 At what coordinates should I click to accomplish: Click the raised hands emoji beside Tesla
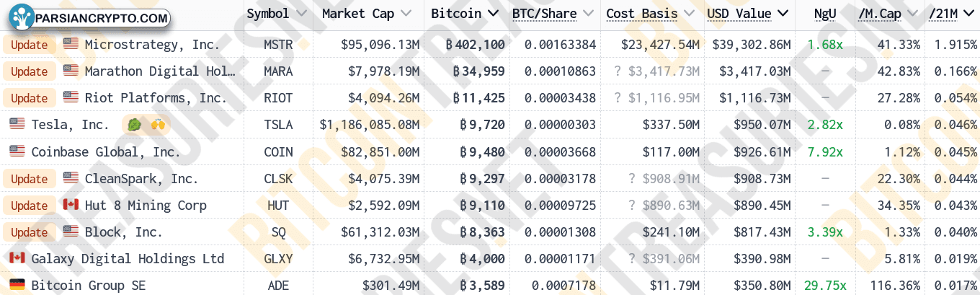click(158, 125)
